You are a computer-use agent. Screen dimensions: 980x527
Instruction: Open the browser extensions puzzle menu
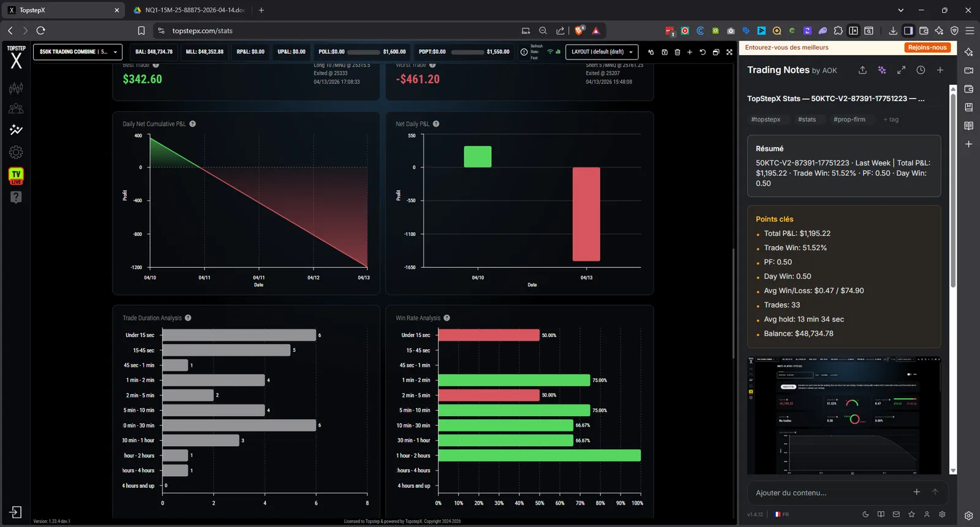tap(838, 31)
